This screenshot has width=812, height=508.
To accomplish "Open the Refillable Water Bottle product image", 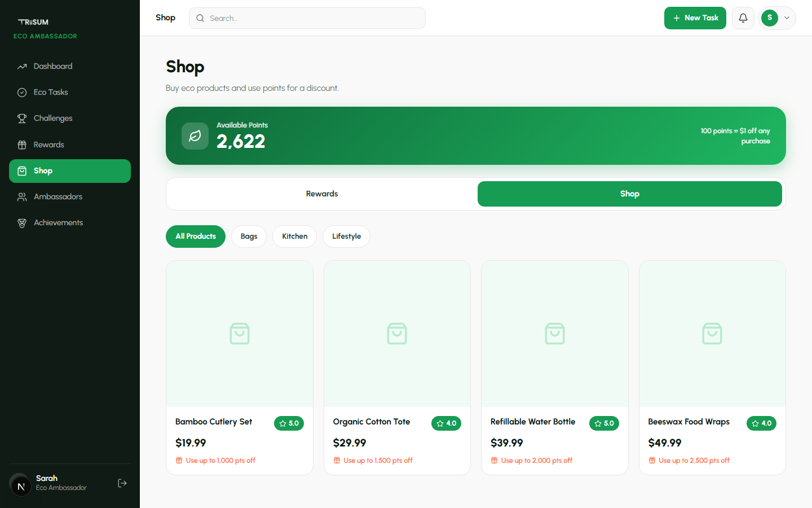I will (x=555, y=334).
